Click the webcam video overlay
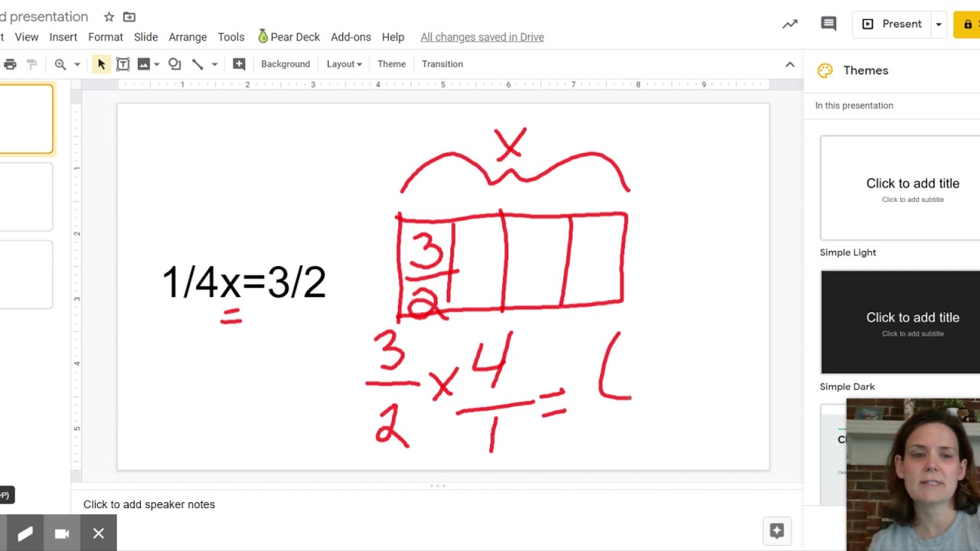Viewport: 980px width, 551px height. pos(913,474)
